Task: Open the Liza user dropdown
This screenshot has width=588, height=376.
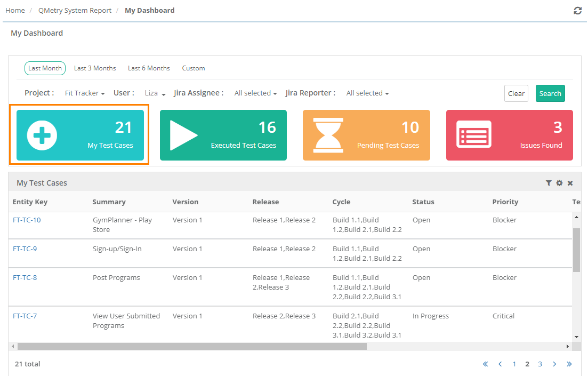Action: (155, 93)
